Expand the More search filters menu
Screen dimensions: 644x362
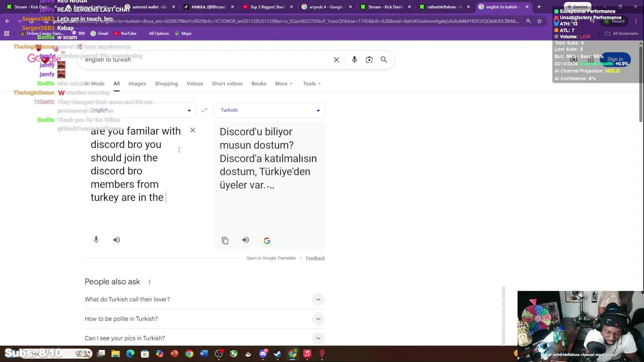coord(284,83)
